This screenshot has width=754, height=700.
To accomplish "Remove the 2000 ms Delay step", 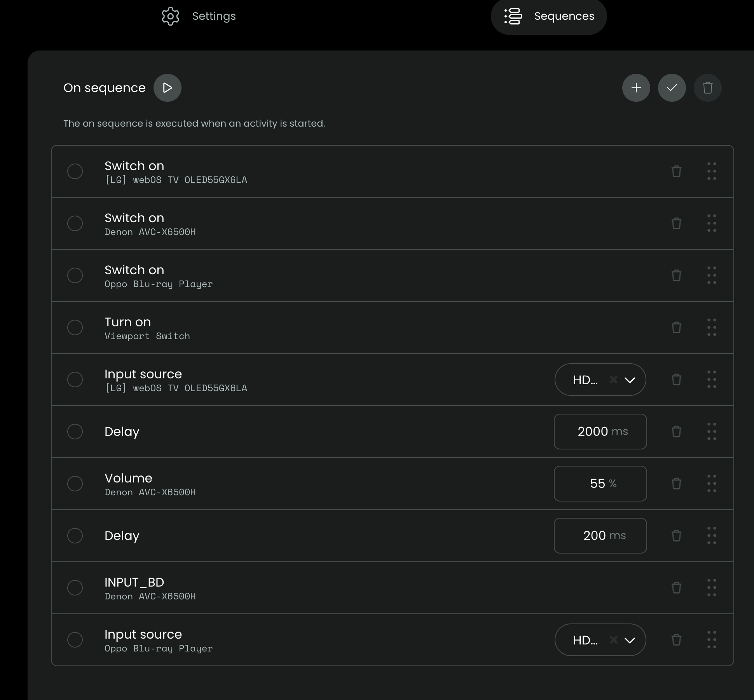I will pyautogui.click(x=676, y=432).
